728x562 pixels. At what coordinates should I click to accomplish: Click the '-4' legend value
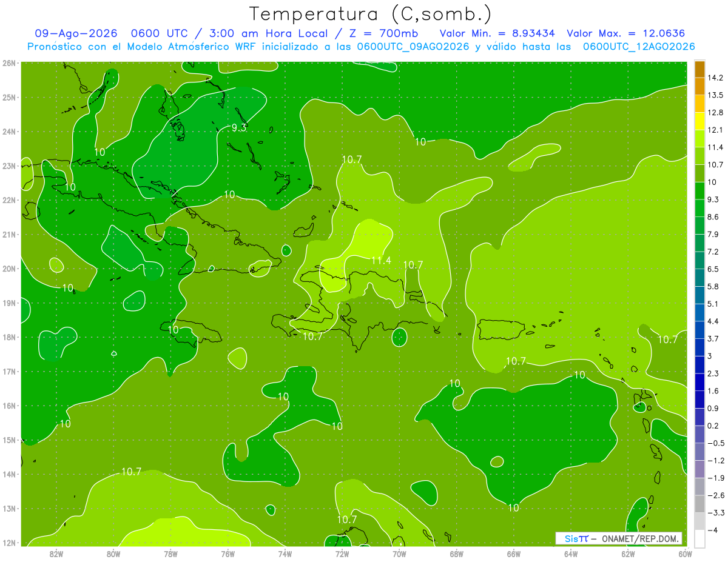click(712, 530)
